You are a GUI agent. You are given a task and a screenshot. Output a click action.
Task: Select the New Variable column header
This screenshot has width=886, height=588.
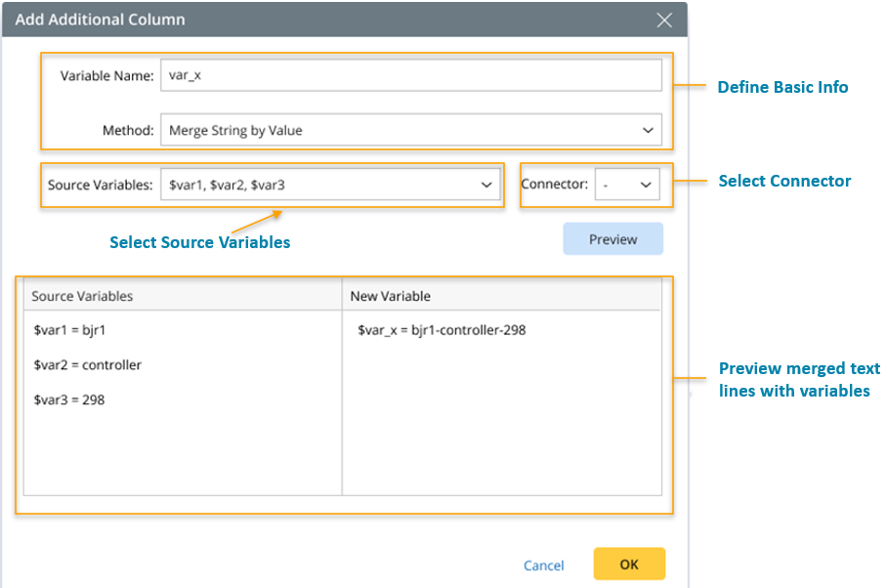click(x=391, y=296)
